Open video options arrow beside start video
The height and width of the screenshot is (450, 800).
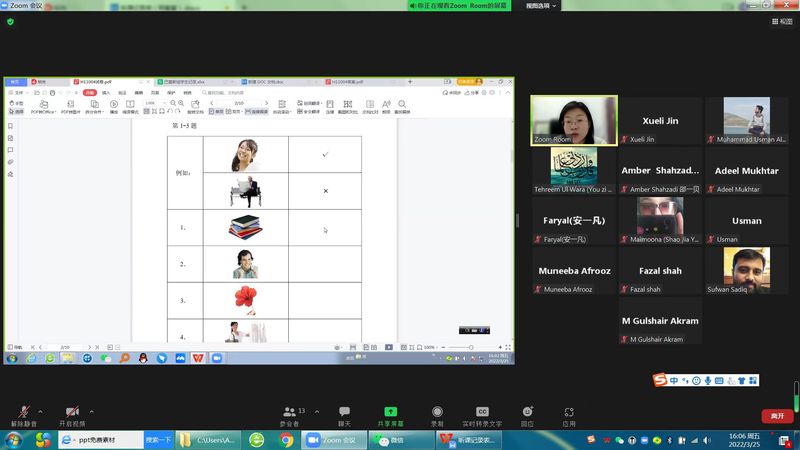[91, 411]
